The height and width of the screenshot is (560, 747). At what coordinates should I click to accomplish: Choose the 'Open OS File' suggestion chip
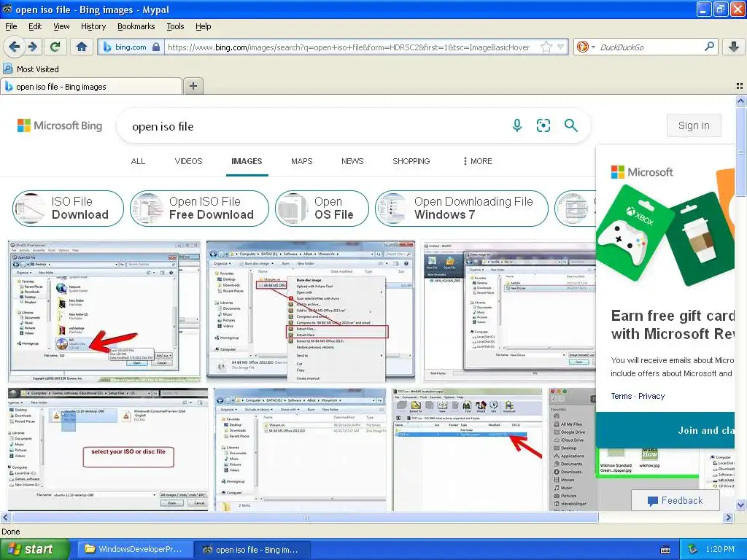point(322,208)
